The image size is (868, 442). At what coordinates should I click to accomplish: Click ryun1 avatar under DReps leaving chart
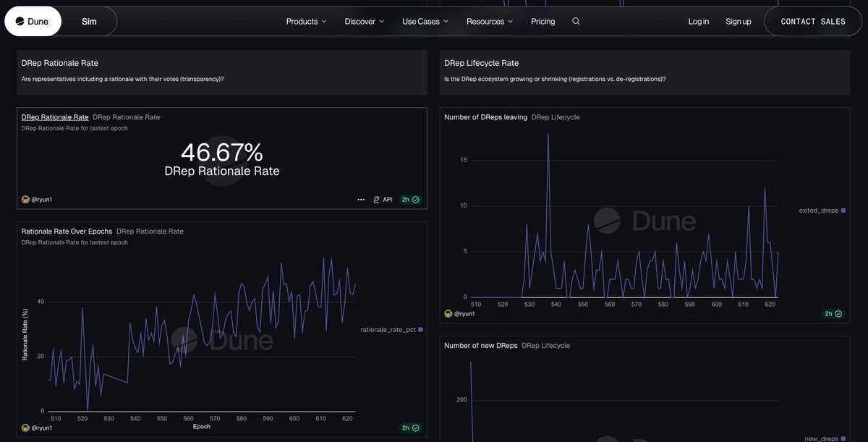(448, 314)
